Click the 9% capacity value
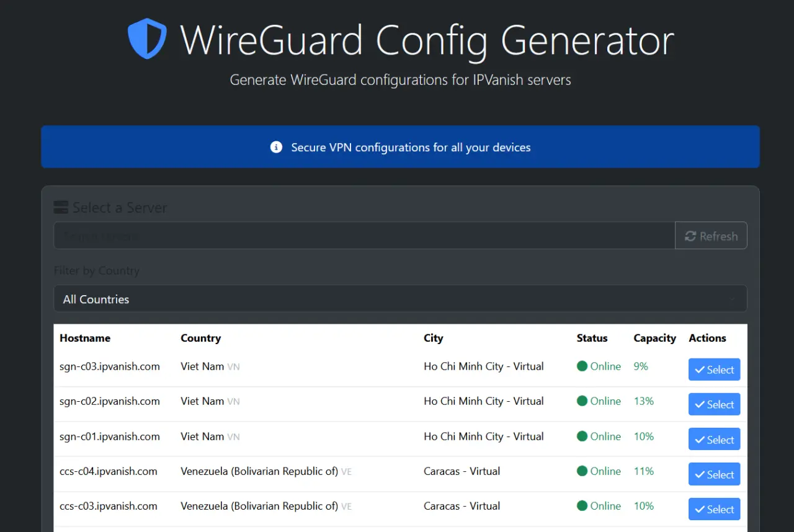 coord(641,366)
